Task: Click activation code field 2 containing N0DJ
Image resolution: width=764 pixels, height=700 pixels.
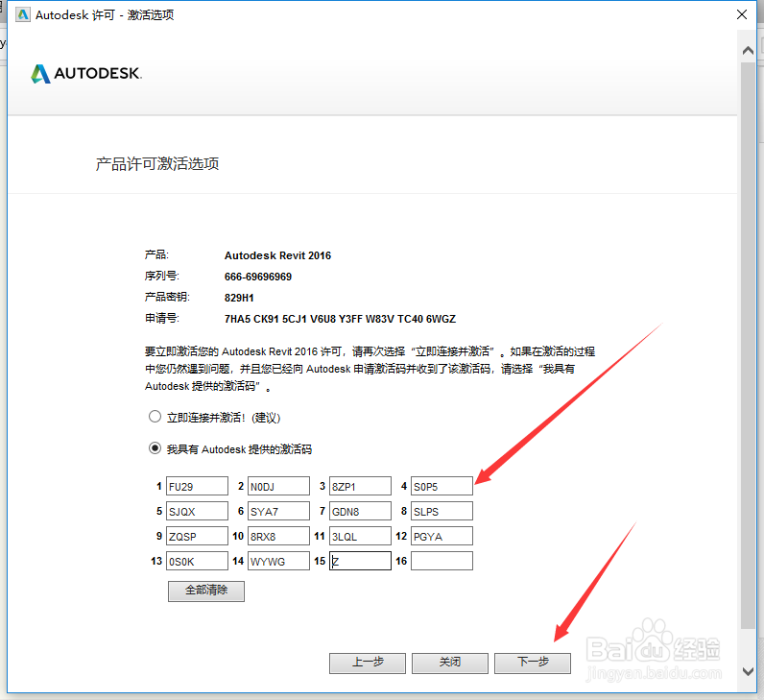Action: coord(278,486)
